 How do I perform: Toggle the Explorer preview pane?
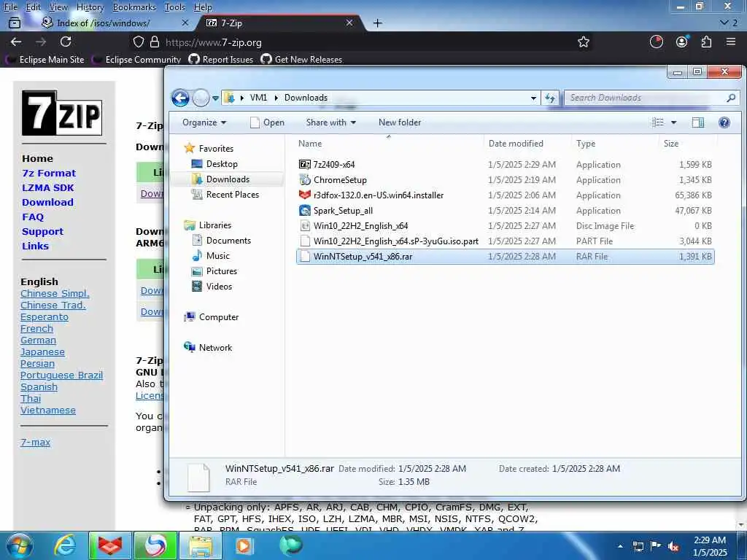coord(697,122)
